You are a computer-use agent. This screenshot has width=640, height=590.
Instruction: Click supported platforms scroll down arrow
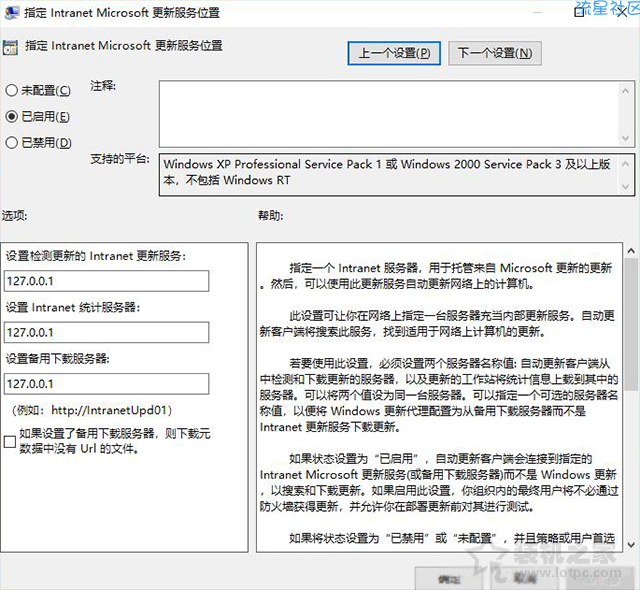pos(625,186)
